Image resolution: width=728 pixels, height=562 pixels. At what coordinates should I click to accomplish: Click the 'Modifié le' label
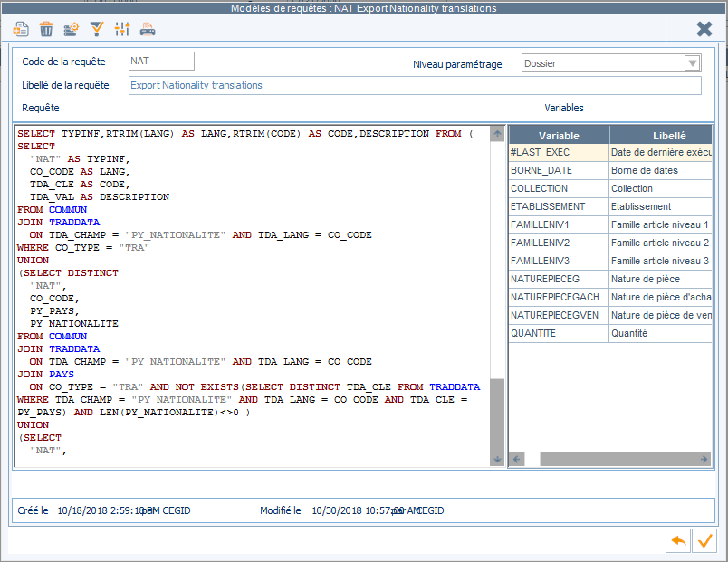pos(281,510)
